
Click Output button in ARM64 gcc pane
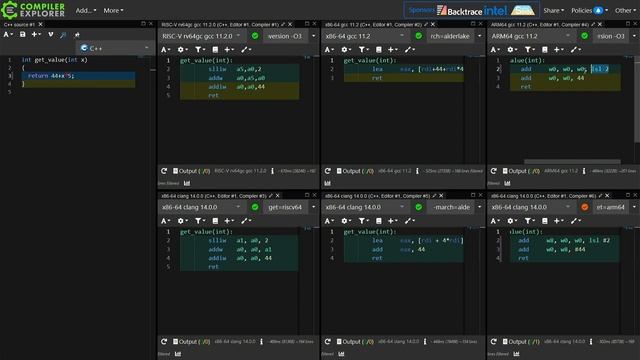[521, 171]
